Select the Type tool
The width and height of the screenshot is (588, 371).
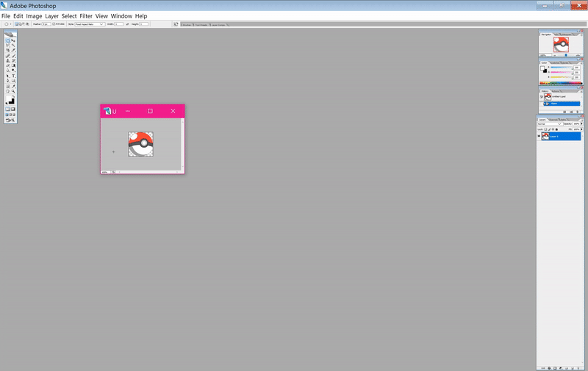pos(13,76)
